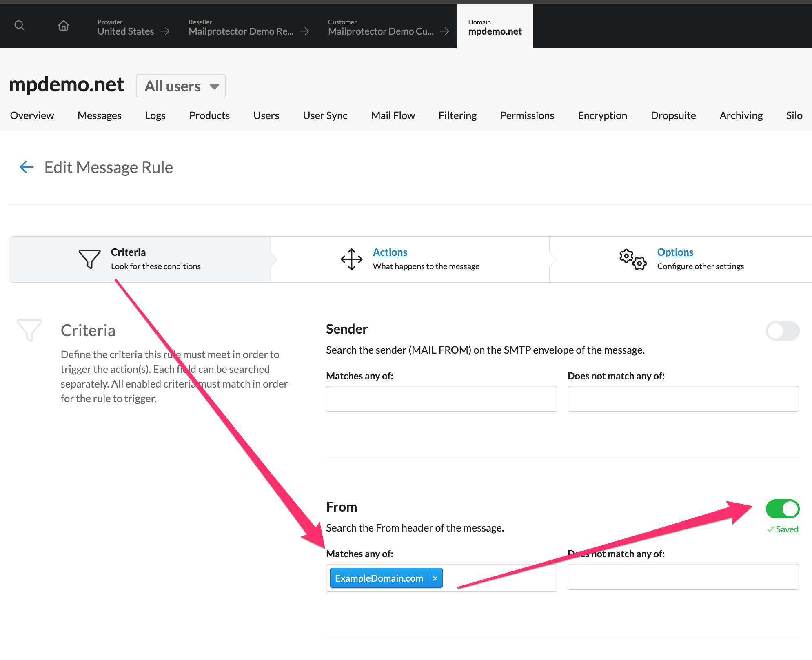
Task: Switch to the Mail Flow tab
Action: point(393,115)
